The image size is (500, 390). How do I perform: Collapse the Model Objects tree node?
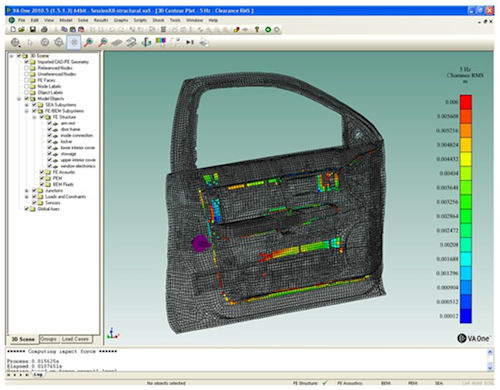(x=19, y=99)
